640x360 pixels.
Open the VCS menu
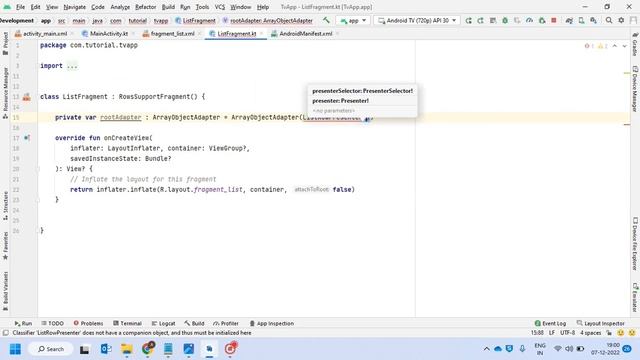point(220,7)
